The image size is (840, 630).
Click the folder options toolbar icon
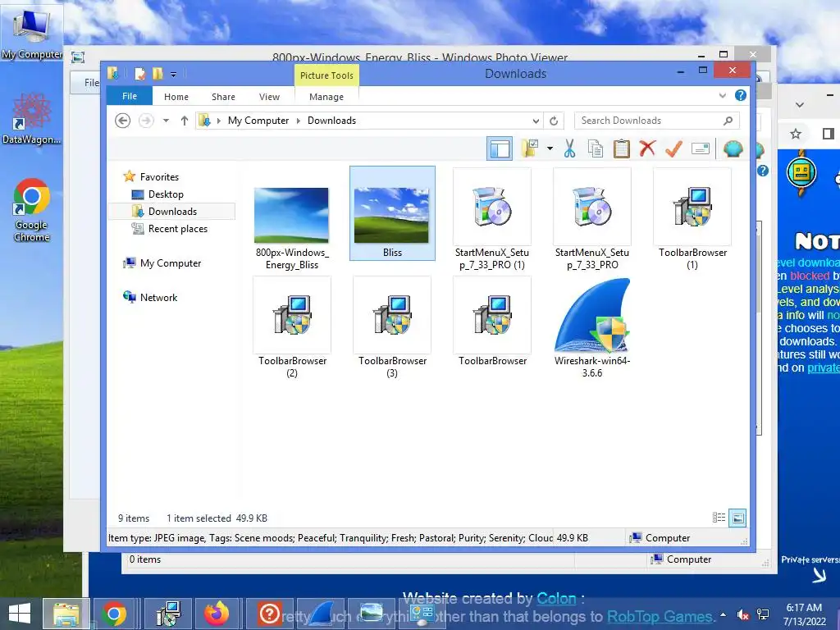pyautogui.click(x=531, y=148)
